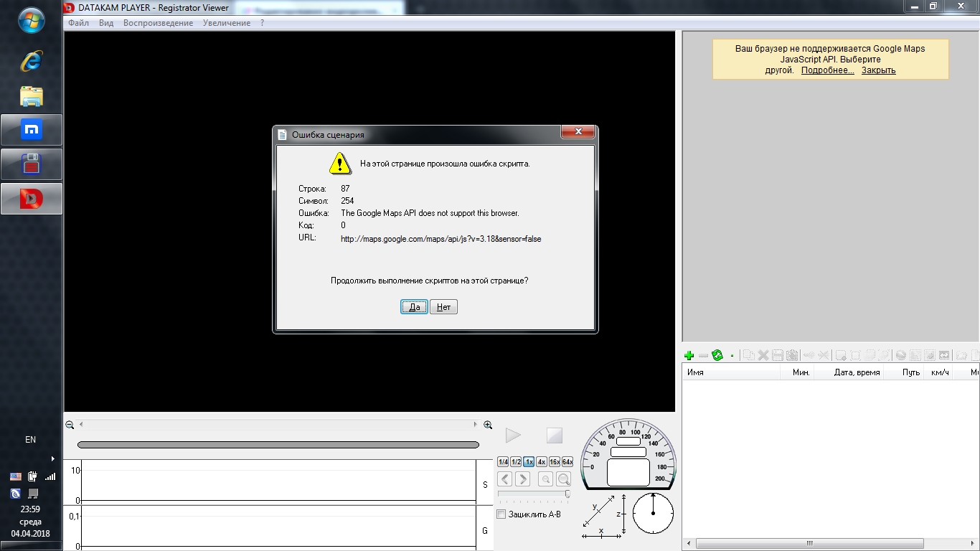Switch playback speed to 64x

(x=567, y=462)
